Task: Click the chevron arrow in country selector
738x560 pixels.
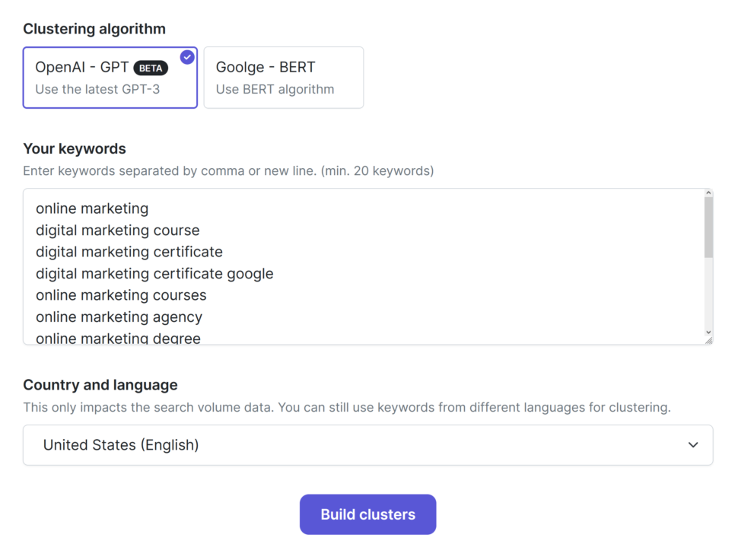Action: click(693, 445)
